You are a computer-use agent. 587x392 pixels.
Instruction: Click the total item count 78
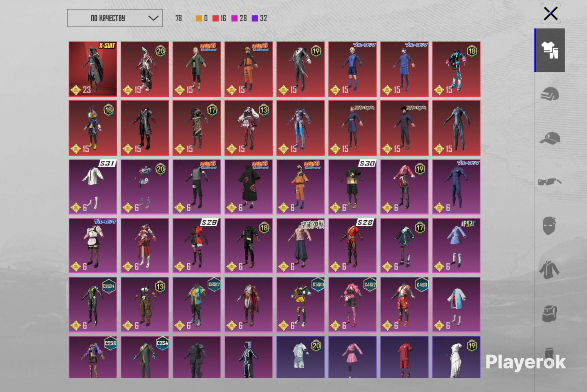coord(179,18)
